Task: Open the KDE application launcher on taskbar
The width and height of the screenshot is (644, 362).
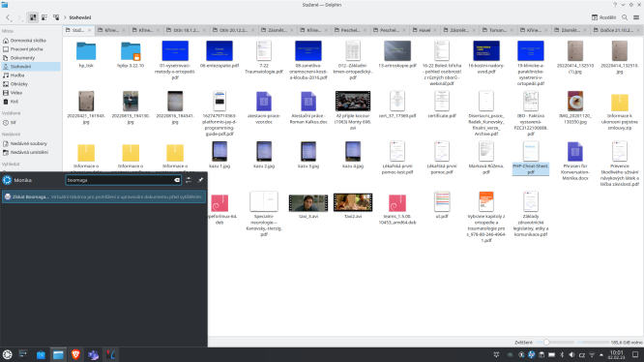Action: pyautogui.click(x=7, y=354)
